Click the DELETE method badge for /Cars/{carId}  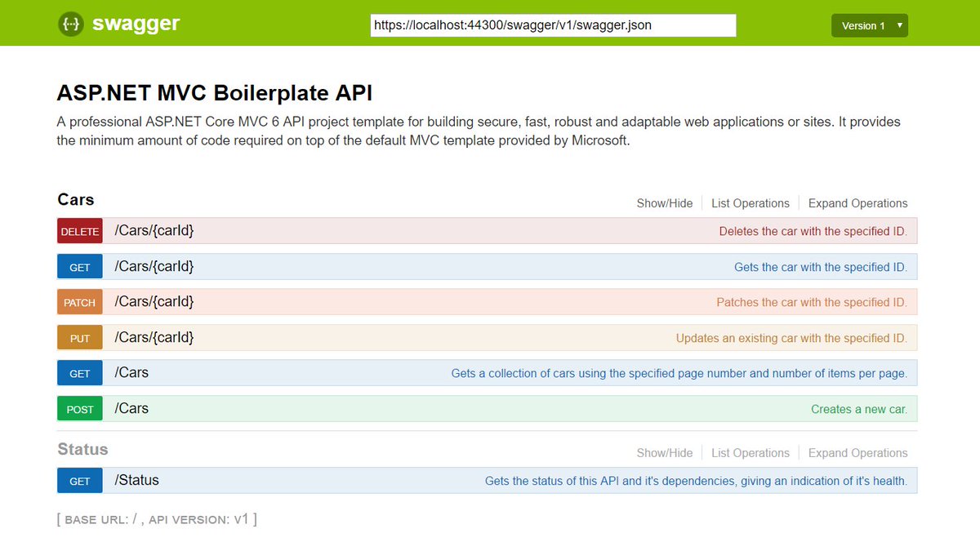80,231
